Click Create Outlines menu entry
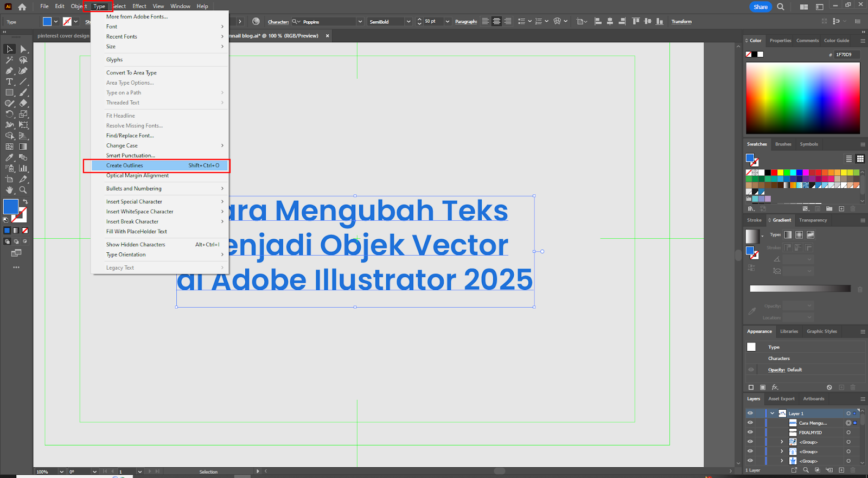This screenshot has width=868, height=478. [x=160, y=165]
